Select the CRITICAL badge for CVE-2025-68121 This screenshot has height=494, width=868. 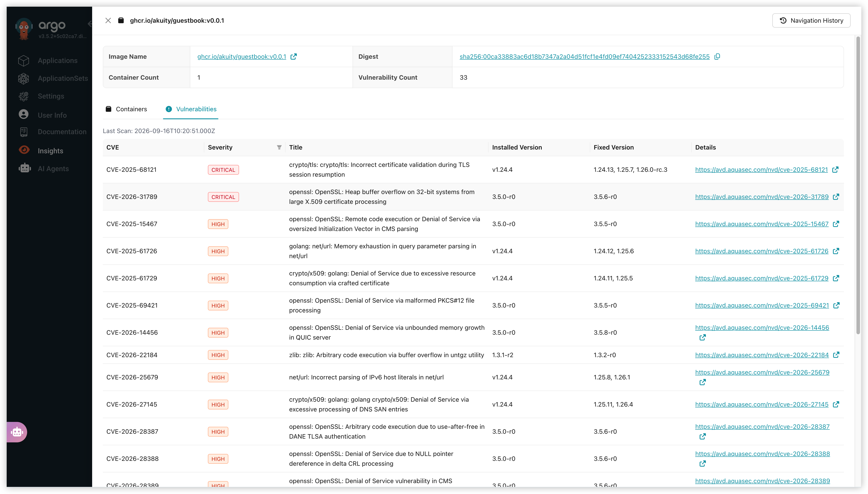click(223, 170)
